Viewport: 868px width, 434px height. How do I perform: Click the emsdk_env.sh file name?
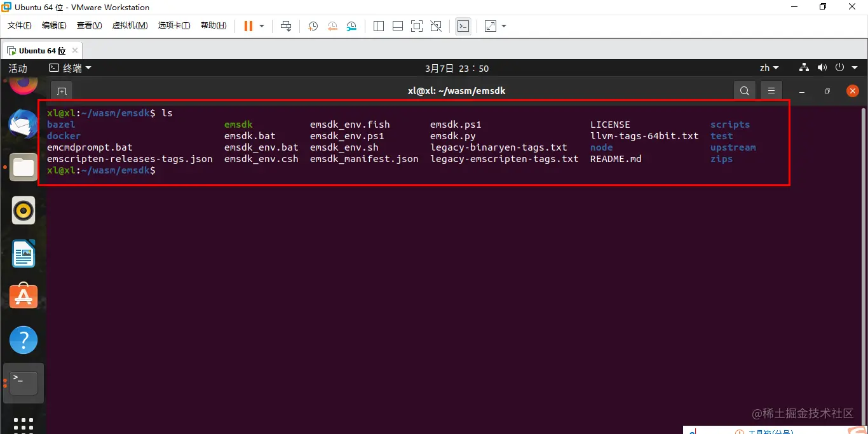click(x=344, y=147)
